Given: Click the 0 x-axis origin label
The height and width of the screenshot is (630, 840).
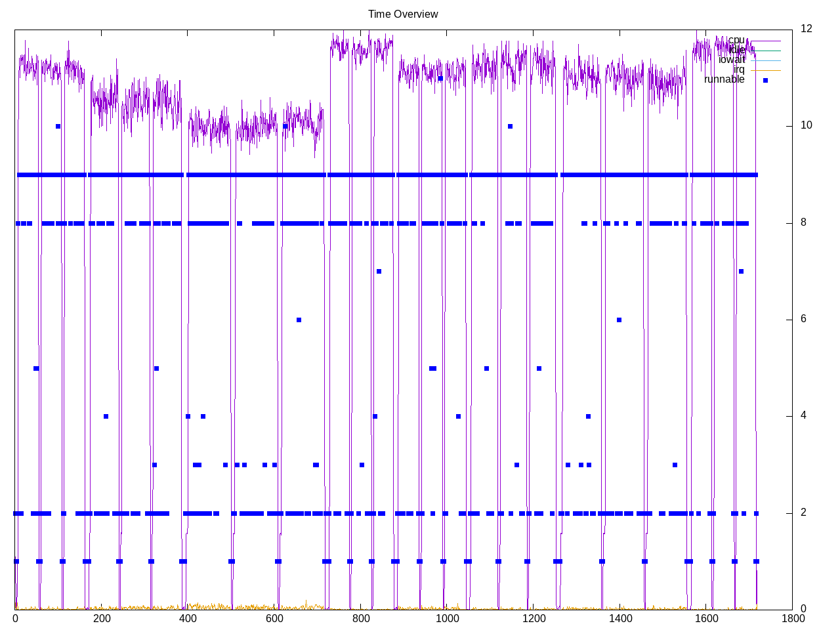Looking at the screenshot, I should click(15, 618).
